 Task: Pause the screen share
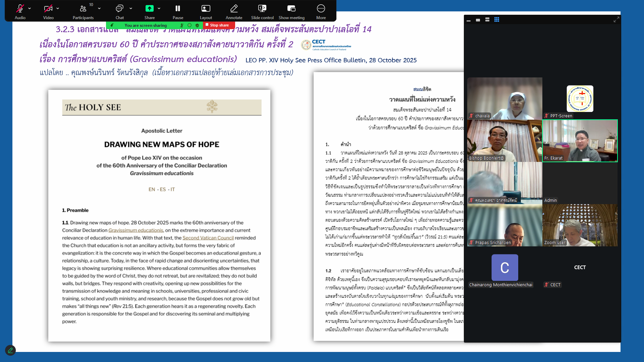point(178,9)
